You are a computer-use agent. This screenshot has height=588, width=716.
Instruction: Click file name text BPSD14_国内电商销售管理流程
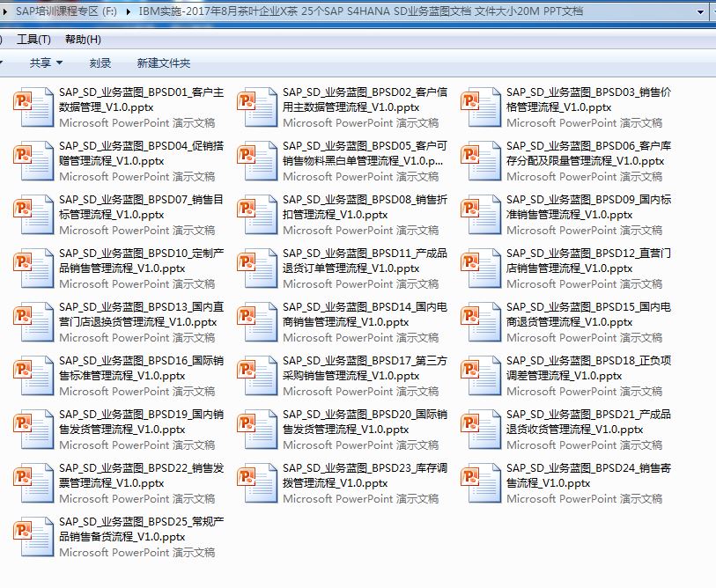coord(365,314)
